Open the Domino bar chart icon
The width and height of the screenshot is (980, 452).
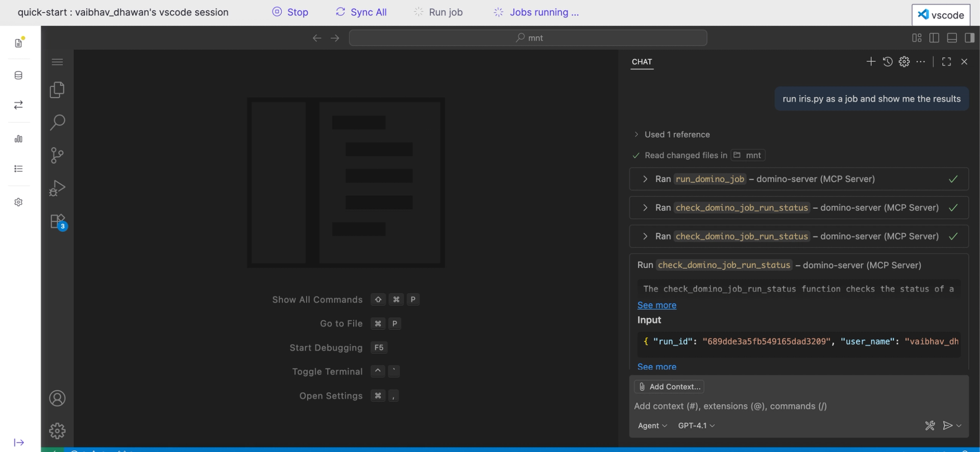pyautogui.click(x=18, y=139)
